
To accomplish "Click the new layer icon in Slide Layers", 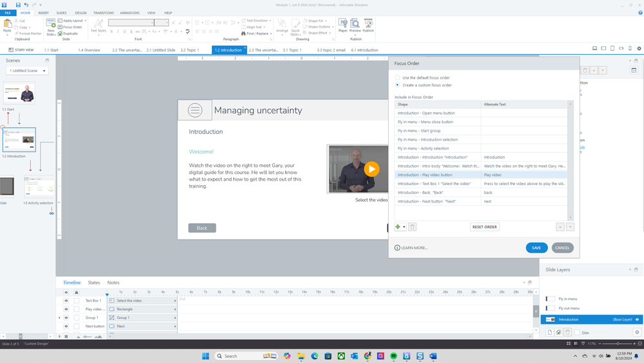I will coord(550,333).
